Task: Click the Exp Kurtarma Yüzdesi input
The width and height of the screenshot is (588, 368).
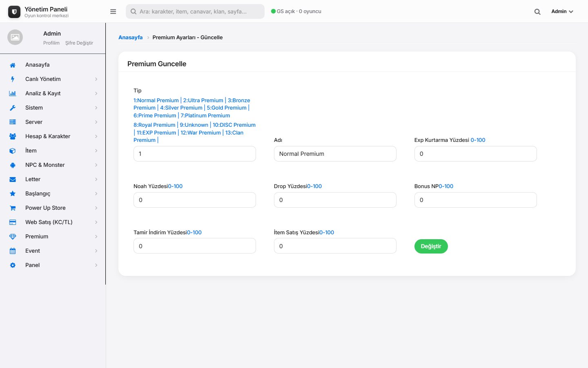Action: click(476, 154)
